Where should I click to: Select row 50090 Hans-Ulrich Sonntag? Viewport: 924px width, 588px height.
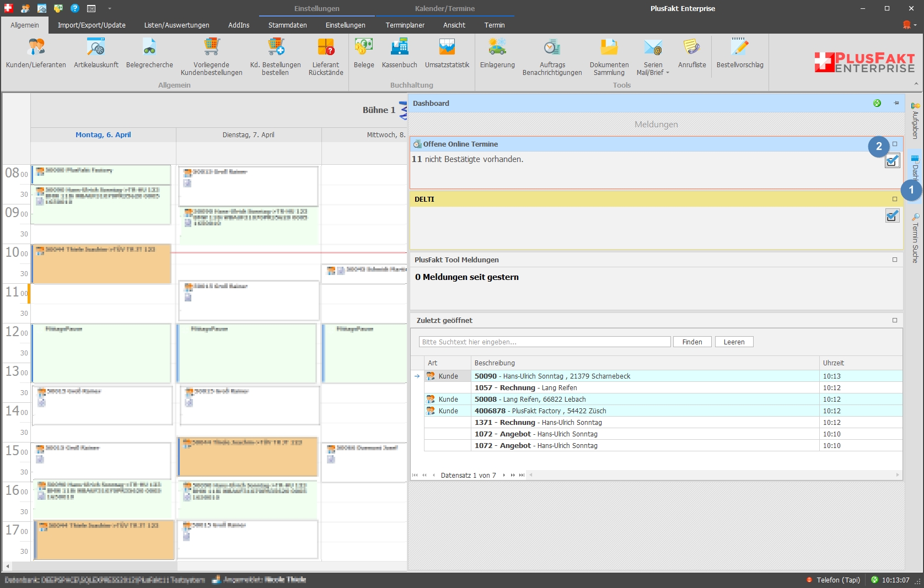(663, 376)
